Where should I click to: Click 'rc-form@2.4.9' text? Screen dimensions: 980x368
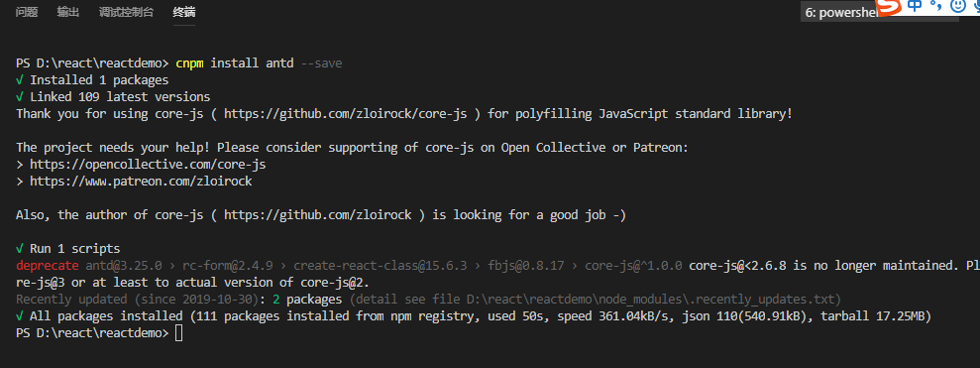[228, 266]
